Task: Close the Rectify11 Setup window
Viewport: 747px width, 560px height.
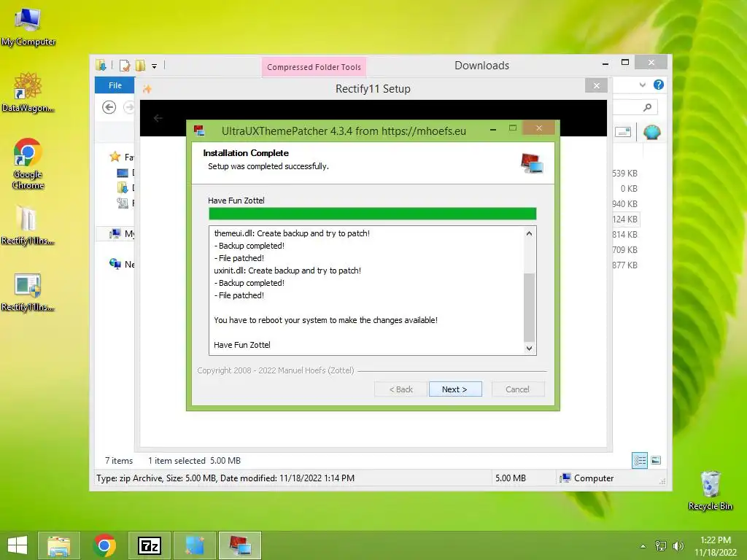Action: (x=597, y=86)
